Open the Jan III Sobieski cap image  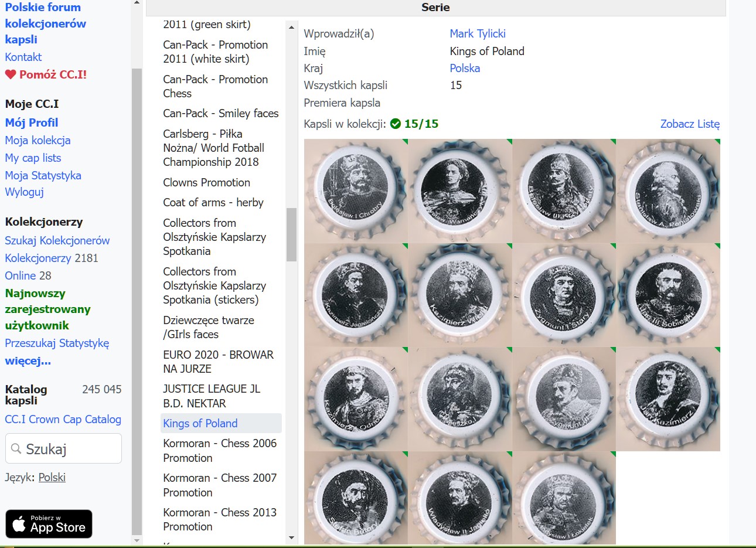(x=668, y=295)
